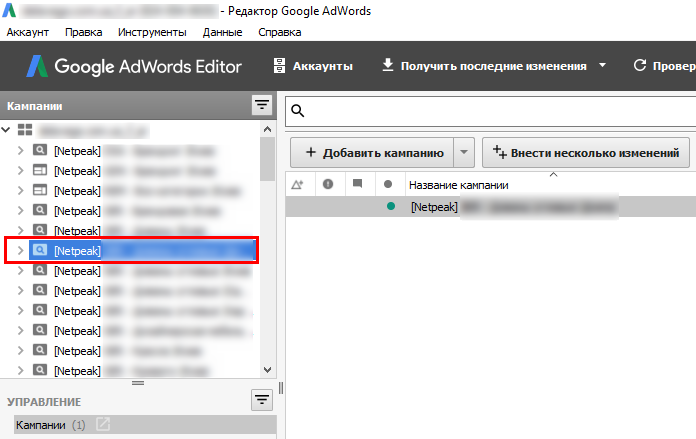Screen dimensions: 696x439
Task: Click scroll-down arrow of campaign tree
Action: (267, 370)
